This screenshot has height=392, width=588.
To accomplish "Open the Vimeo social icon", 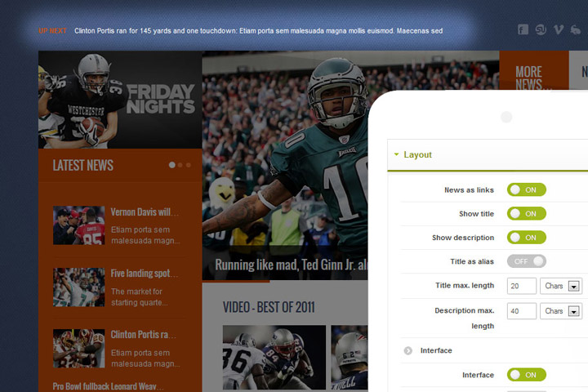I will [558, 29].
